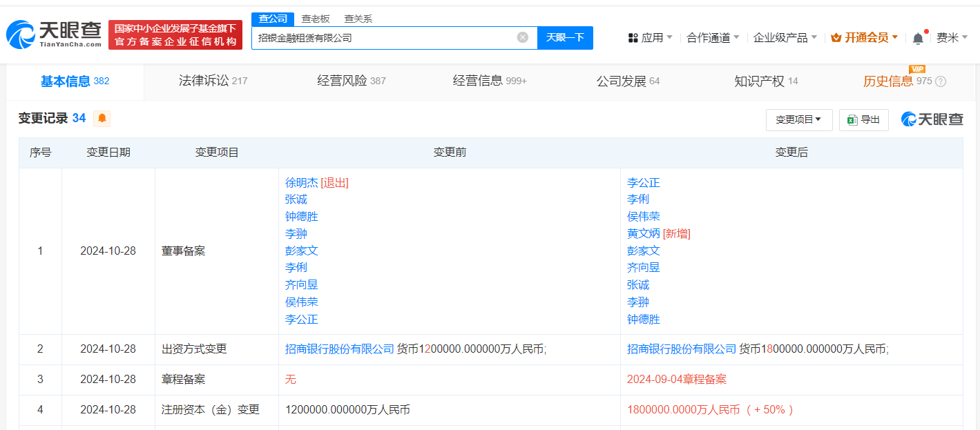Open 彭家文 in the 变更前 column

[x=302, y=251]
